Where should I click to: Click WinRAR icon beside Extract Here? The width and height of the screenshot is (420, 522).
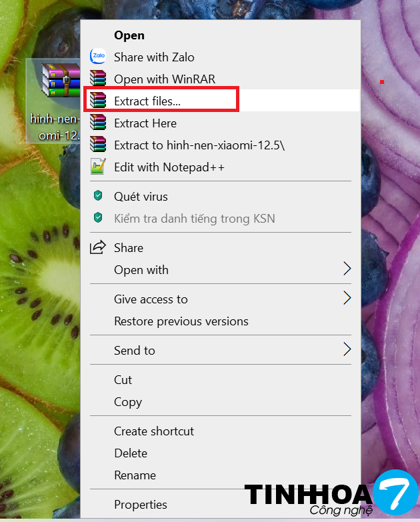click(98, 123)
